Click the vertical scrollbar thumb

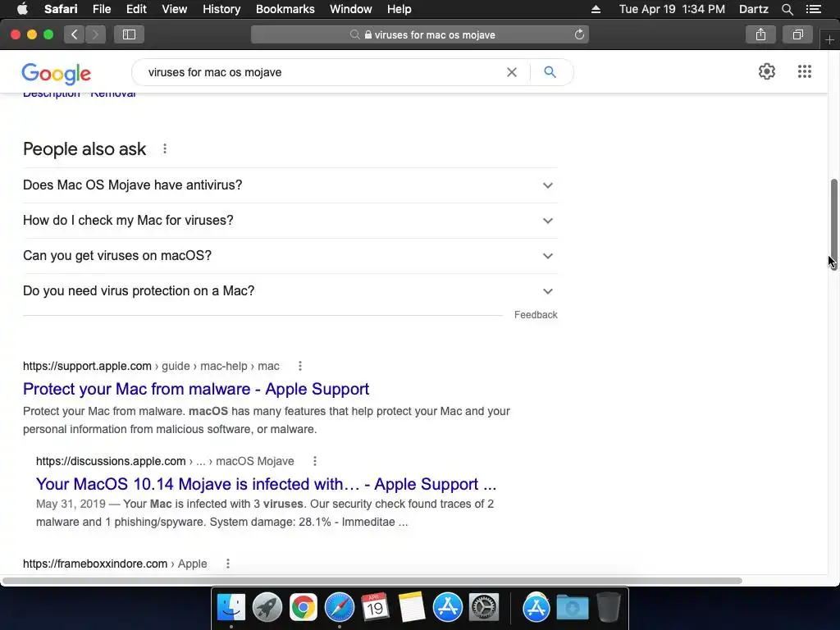point(834,225)
